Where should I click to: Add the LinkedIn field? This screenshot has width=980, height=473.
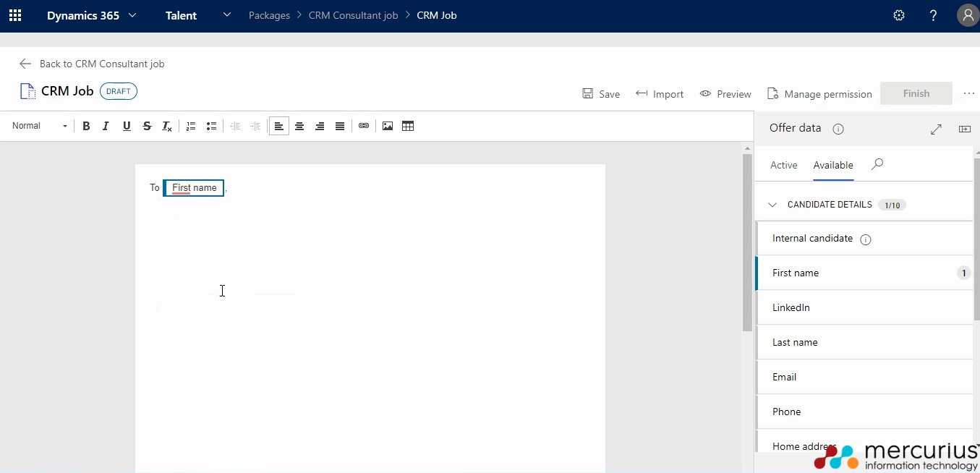864,307
